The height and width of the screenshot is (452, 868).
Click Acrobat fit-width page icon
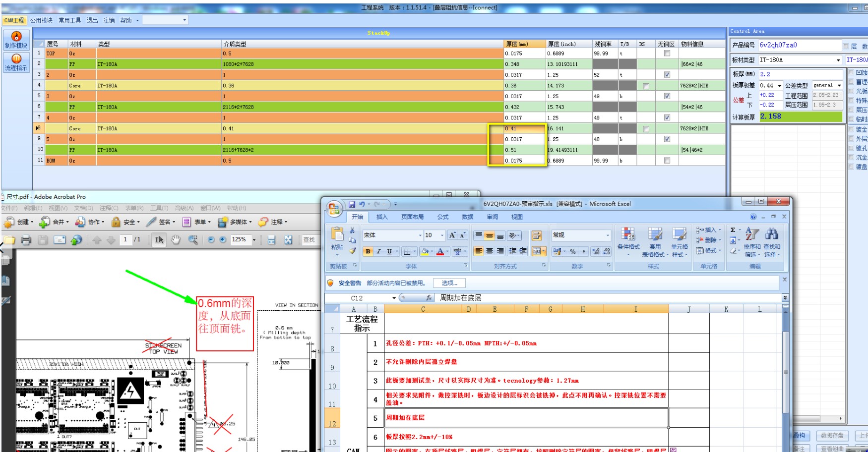271,240
